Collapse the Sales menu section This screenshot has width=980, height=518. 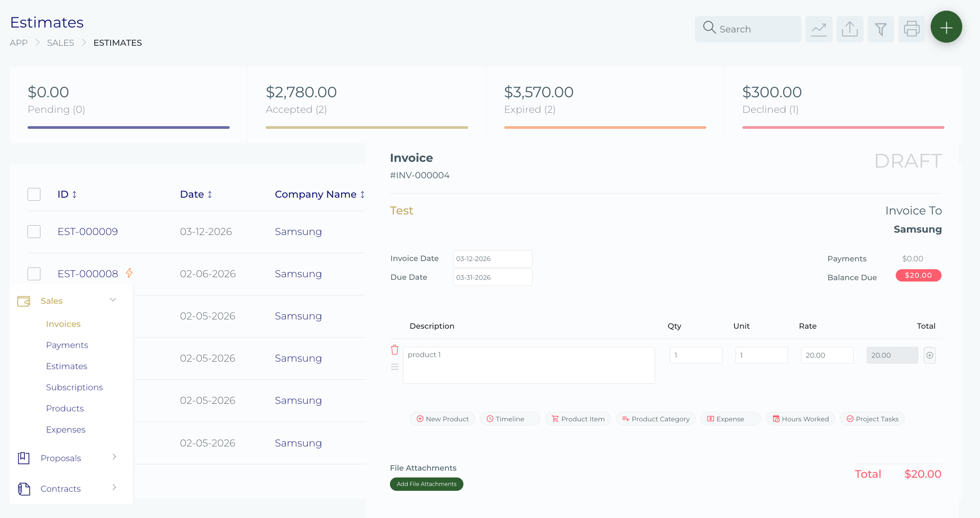pyautogui.click(x=113, y=300)
